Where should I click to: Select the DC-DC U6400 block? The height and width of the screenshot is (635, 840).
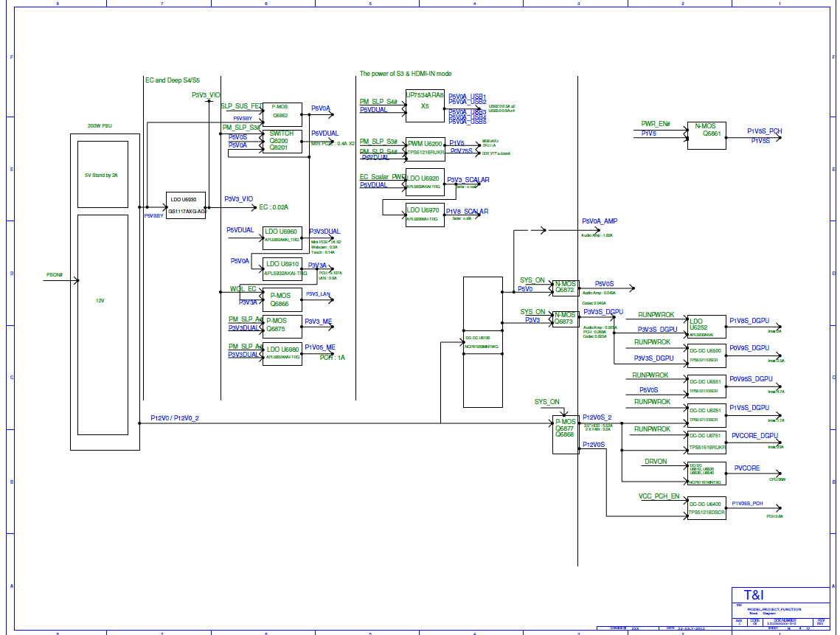pos(707,509)
